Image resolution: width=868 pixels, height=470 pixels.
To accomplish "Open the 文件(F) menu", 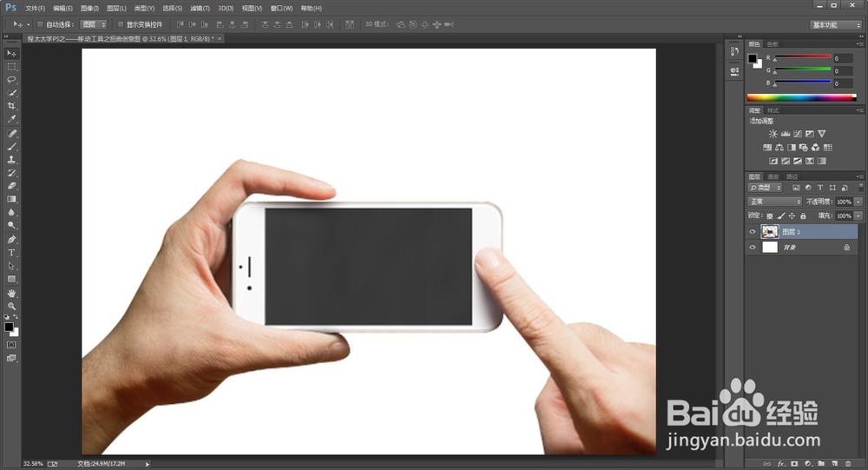I will 35,9.
